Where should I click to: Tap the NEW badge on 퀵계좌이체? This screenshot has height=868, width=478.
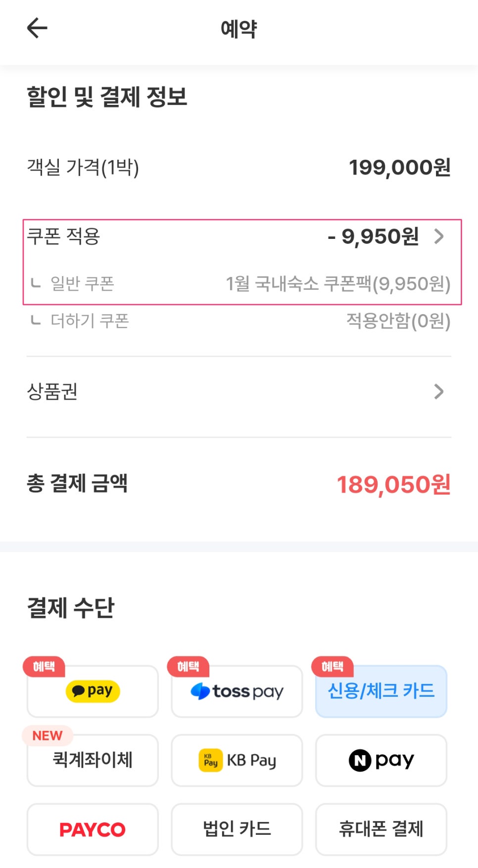pyautogui.click(x=48, y=735)
